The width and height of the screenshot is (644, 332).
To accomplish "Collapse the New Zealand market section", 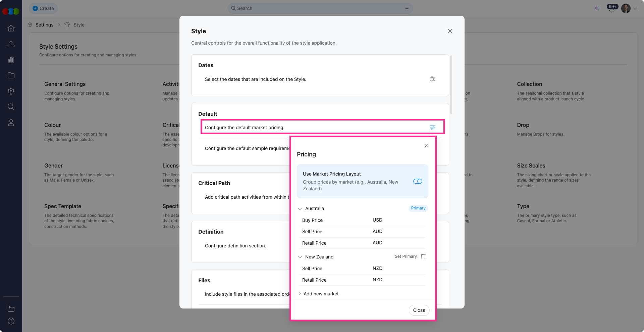I will pos(300,257).
